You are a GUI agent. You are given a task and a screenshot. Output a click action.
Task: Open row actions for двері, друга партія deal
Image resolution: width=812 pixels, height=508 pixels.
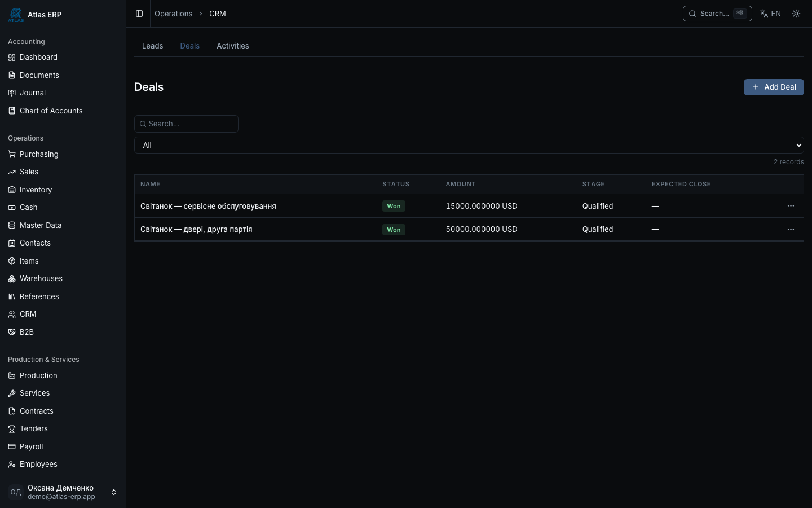791,229
